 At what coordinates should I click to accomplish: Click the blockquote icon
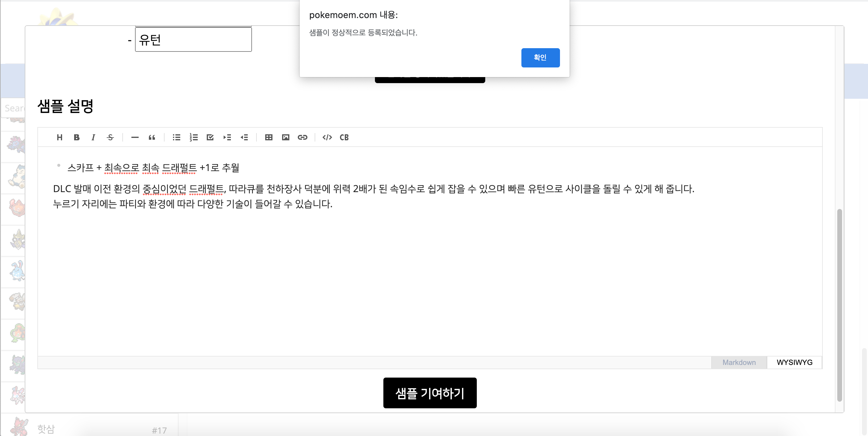[x=152, y=137]
